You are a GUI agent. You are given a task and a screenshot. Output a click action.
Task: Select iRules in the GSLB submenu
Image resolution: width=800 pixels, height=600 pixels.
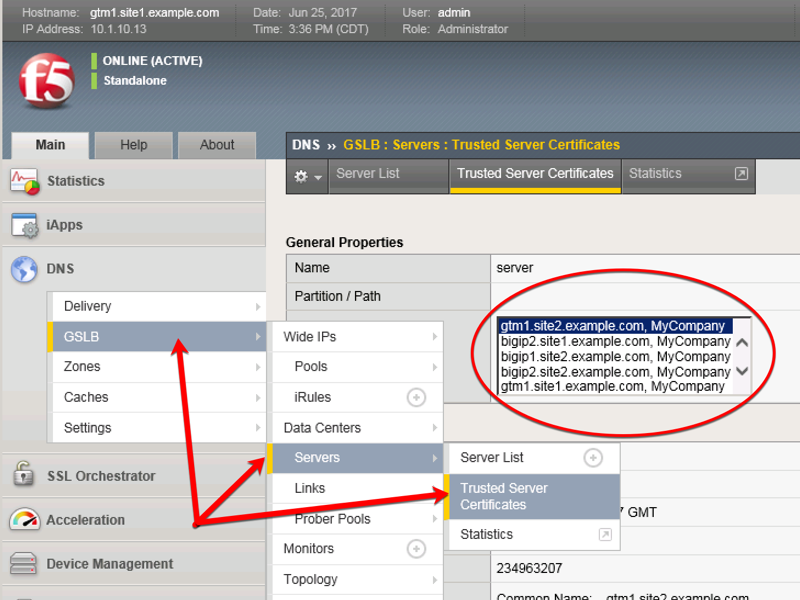[x=357, y=397]
